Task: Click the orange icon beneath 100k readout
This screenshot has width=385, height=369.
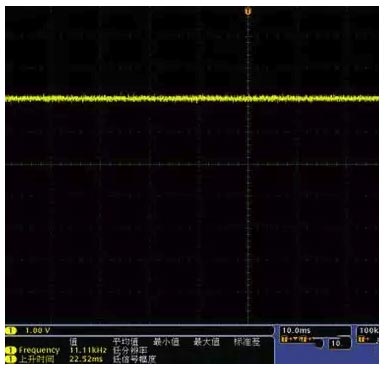Action: [363, 340]
